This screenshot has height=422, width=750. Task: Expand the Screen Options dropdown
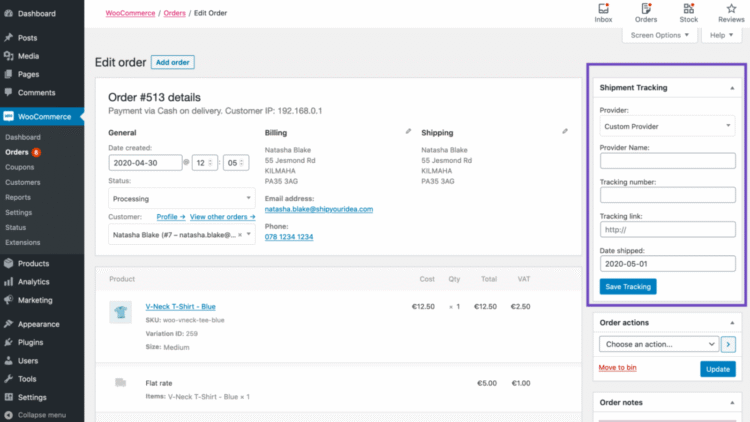point(660,35)
